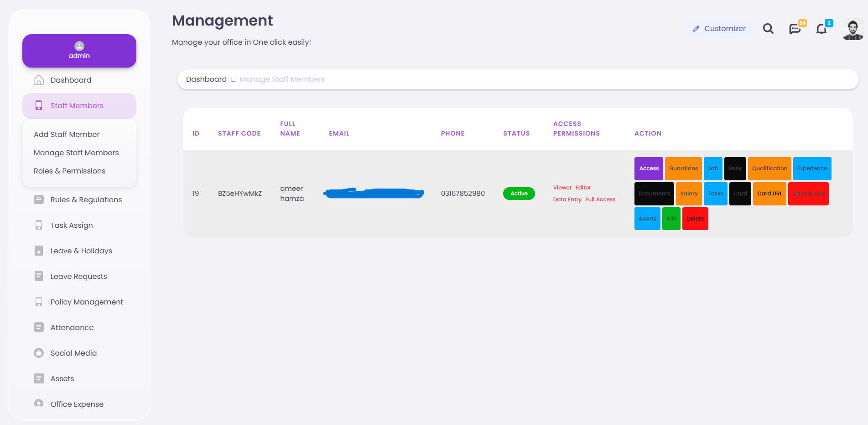Open Add Staff Member submenu item
The width and height of the screenshot is (868, 425).
[x=67, y=134]
